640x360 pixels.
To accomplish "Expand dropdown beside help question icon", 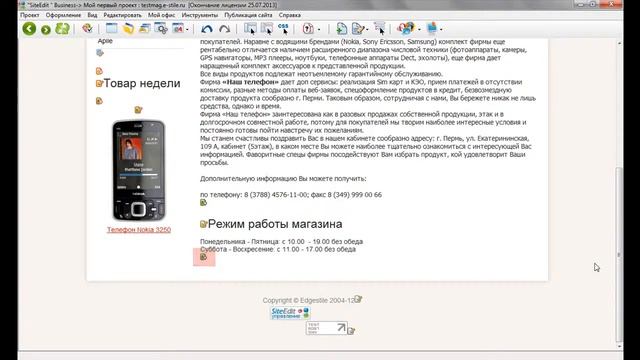I will pyautogui.click(x=319, y=29).
